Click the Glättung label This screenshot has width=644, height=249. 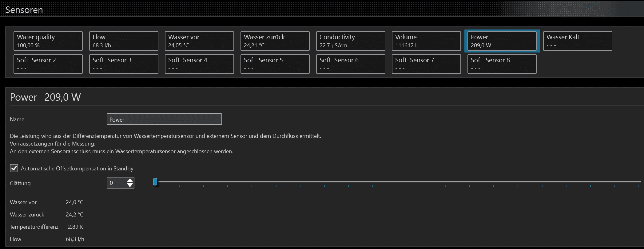point(20,183)
